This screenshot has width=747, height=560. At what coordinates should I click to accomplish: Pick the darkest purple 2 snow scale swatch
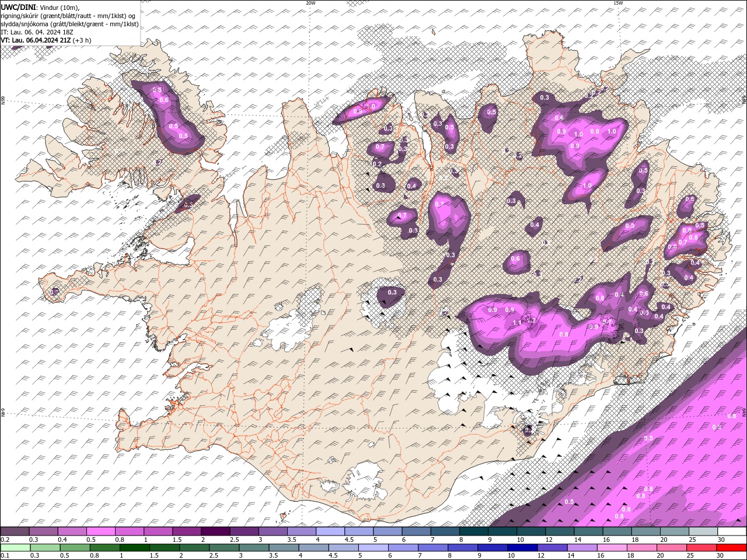215,531
